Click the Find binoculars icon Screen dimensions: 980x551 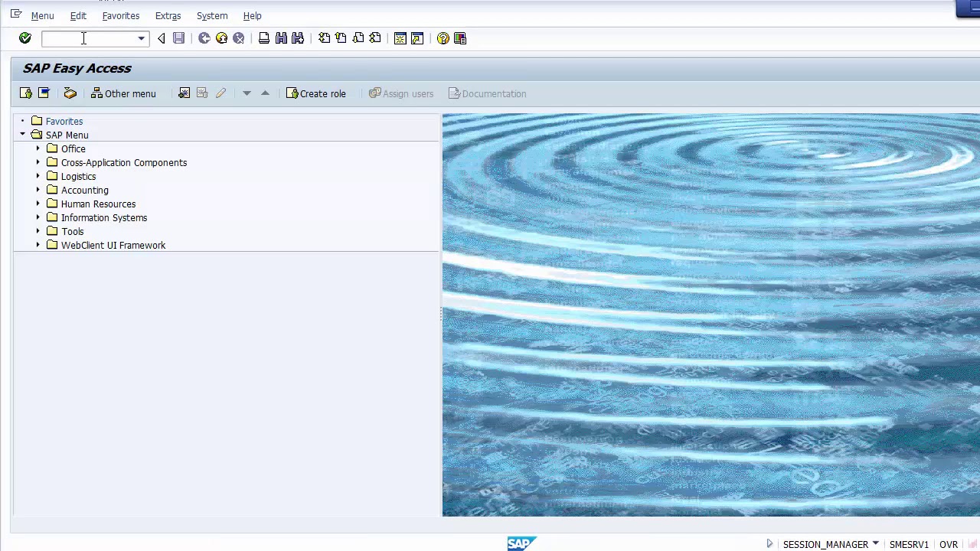click(x=281, y=38)
